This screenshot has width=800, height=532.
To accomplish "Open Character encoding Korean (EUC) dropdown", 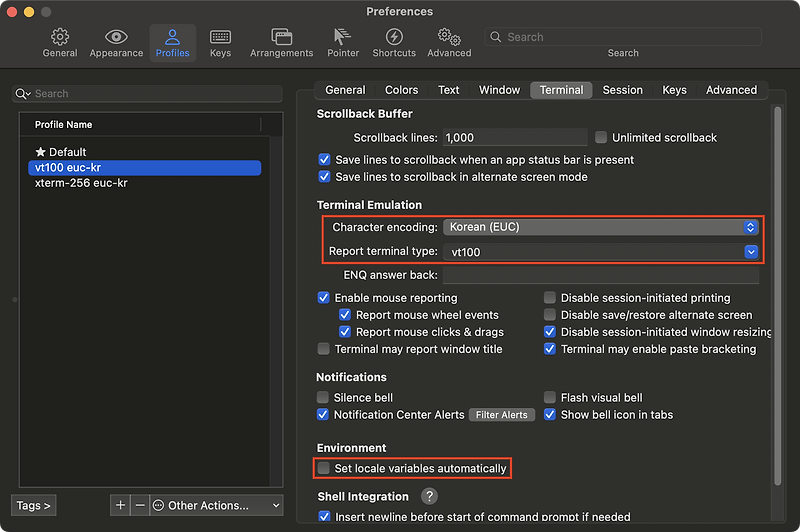I will click(601, 227).
